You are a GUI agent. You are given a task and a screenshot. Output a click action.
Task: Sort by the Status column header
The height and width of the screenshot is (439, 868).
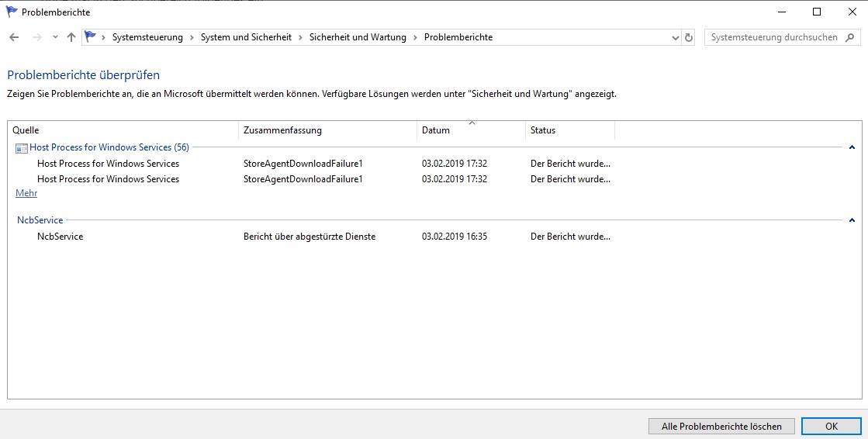coord(569,130)
